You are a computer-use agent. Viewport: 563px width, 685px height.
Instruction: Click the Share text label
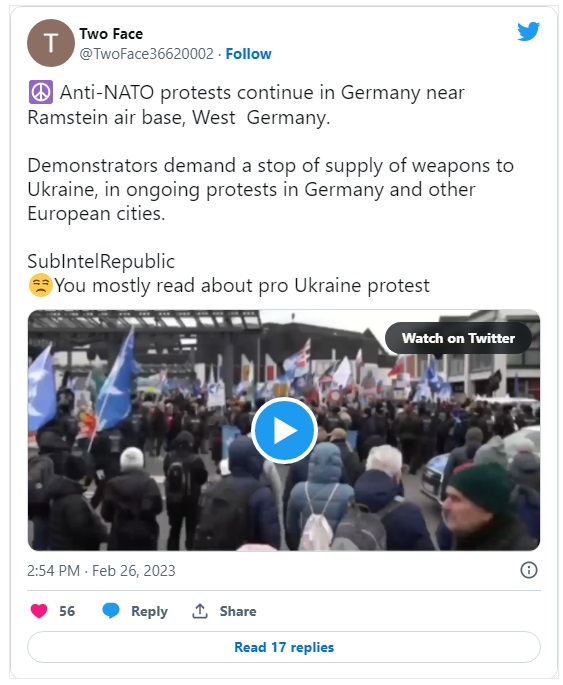pyautogui.click(x=238, y=611)
